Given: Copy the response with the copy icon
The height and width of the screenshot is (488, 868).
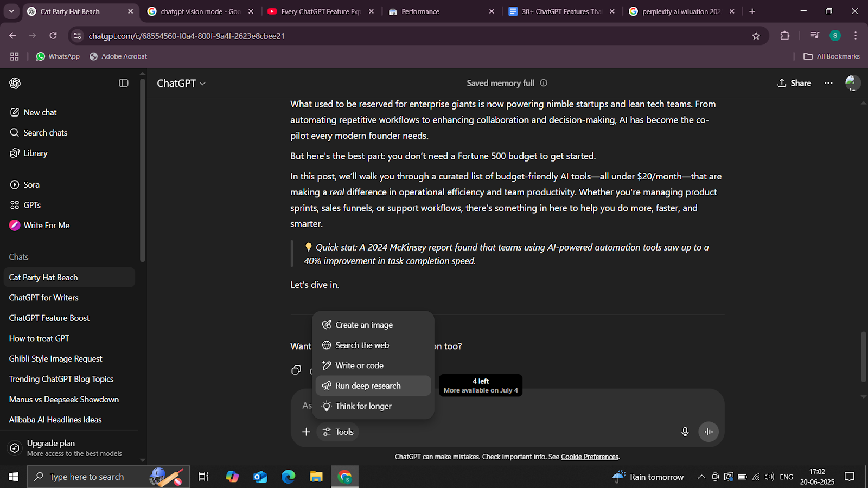Looking at the screenshot, I should 296,370.
